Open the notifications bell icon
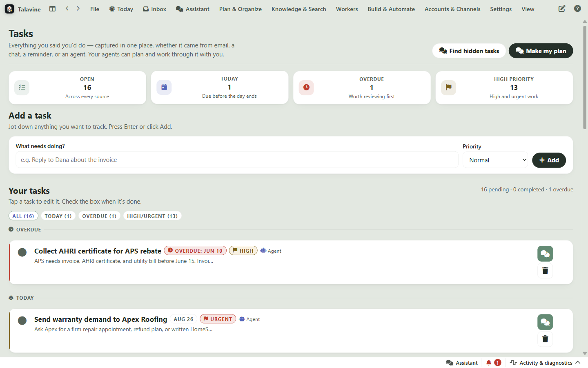The width and height of the screenshot is (588, 368). tap(489, 363)
